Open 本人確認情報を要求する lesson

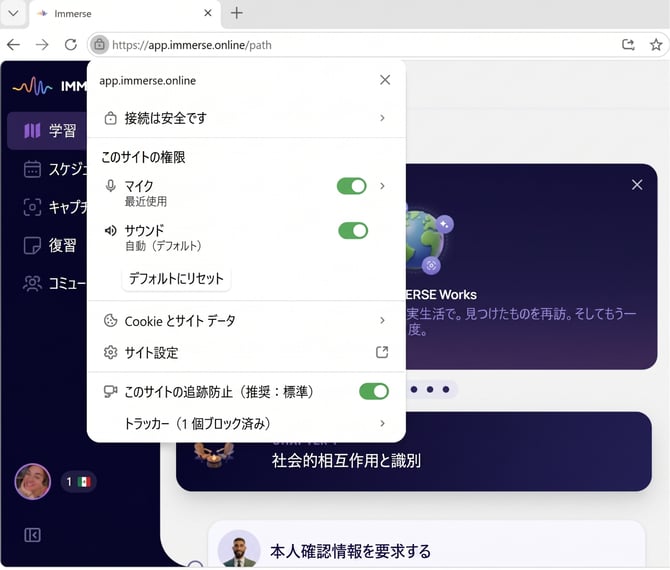(x=426, y=546)
